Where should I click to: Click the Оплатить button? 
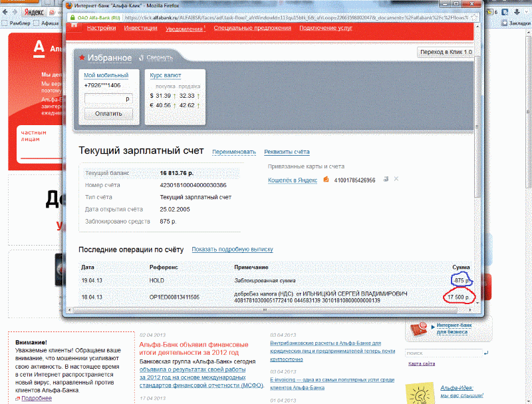click(108, 114)
